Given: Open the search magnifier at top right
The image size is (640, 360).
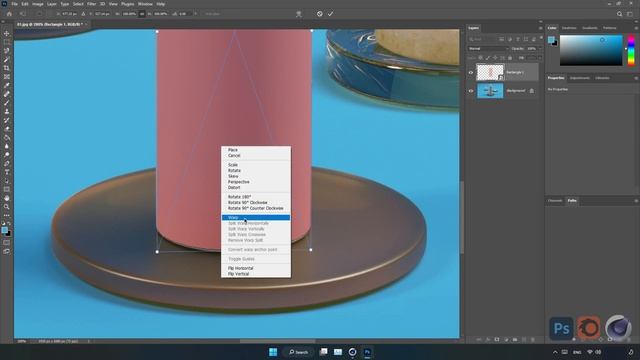Looking at the screenshot, I should click(x=620, y=14).
